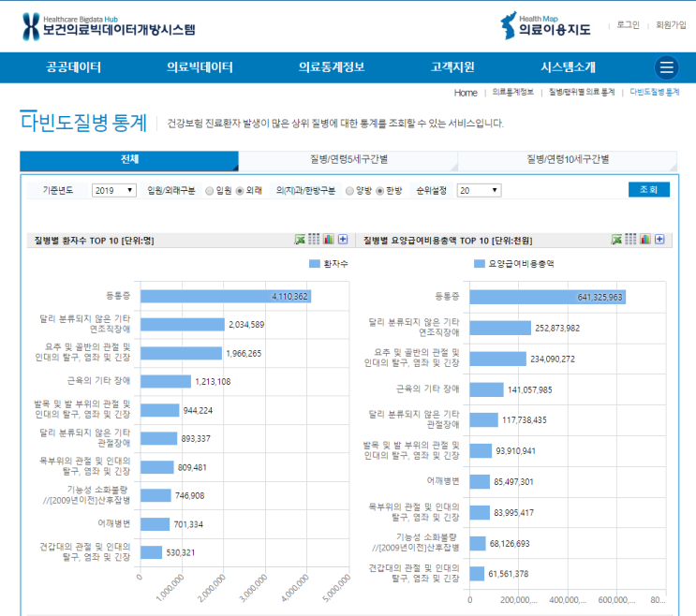Open the 시스템소개 menu
696x616 pixels.
pos(569,67)
